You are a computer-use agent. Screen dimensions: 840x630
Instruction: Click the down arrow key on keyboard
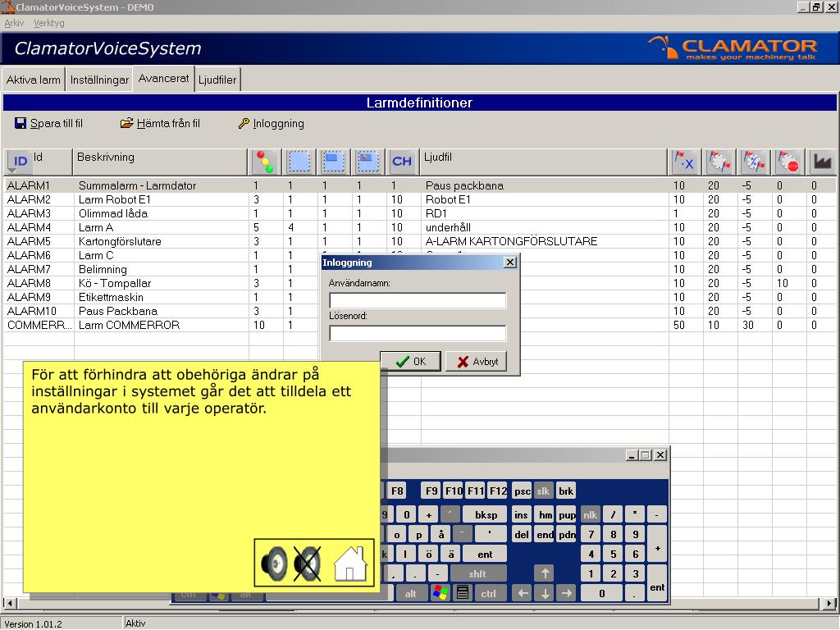click(x=545, y=593)
